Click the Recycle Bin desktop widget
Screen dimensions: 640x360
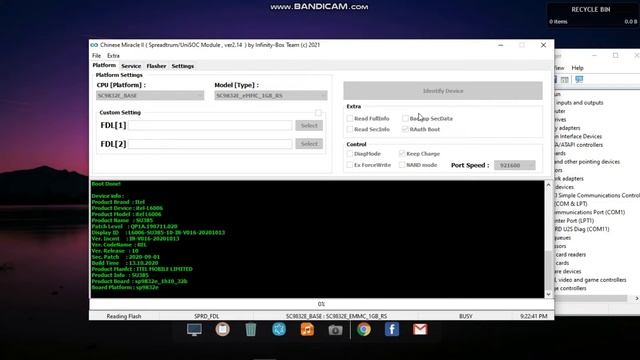tap(593, 15)
